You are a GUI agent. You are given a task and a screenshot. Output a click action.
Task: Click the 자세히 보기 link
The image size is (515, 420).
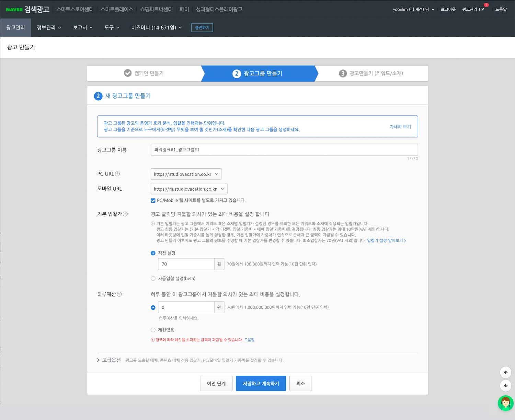tap(400, 127)
